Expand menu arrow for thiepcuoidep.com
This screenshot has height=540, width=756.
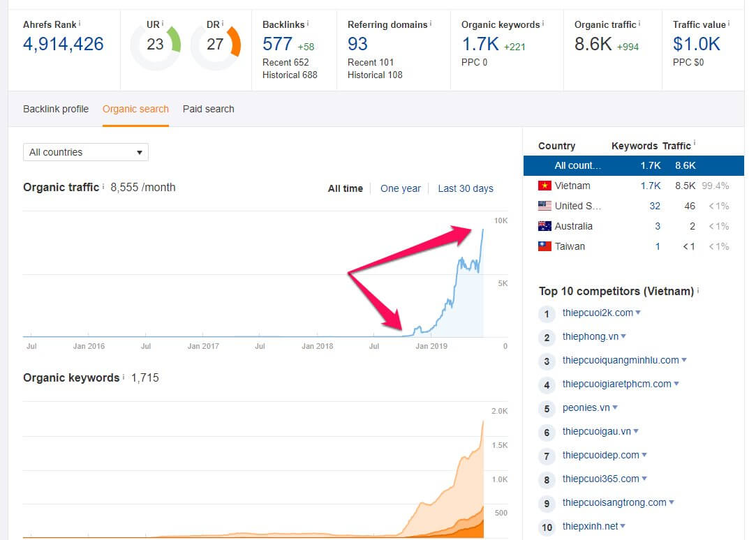(x=644, y=455)
